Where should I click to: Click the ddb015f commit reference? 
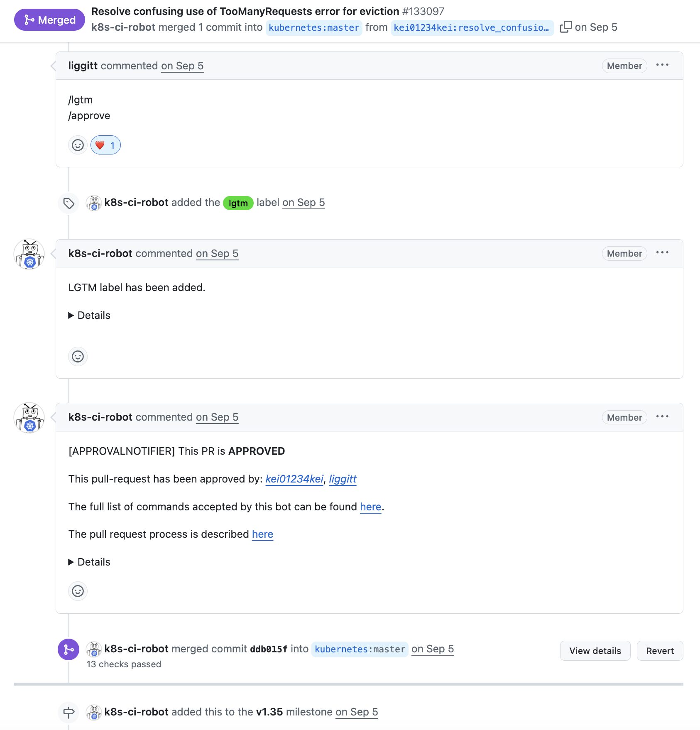[x=268, y=648]
